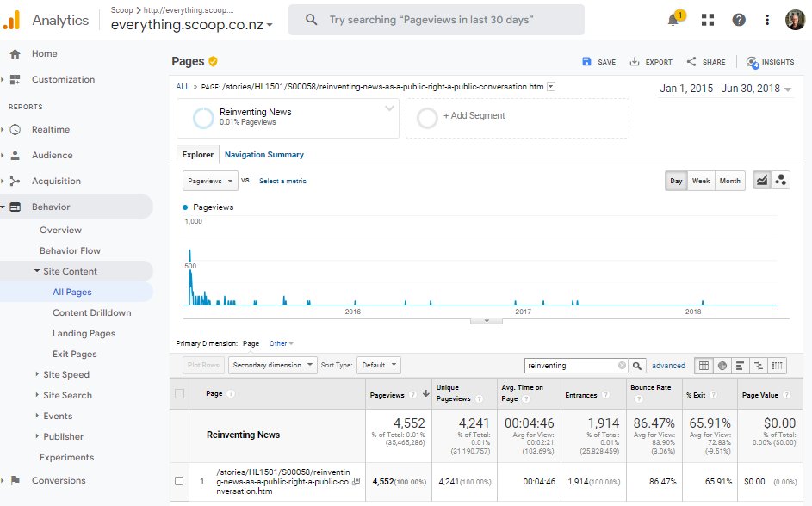
Task: Open the page filter dropdown arrow
Action: click(551, 86)
